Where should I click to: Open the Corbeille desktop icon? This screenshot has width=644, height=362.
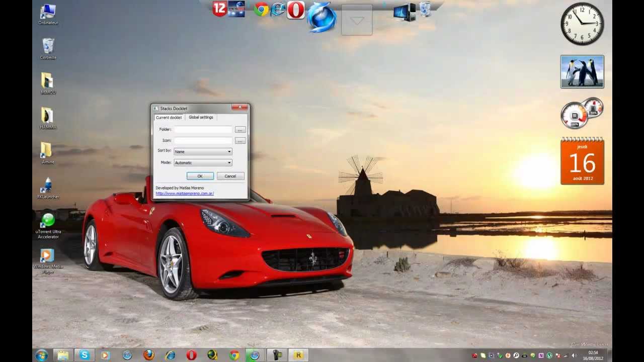tap(48, 49)
